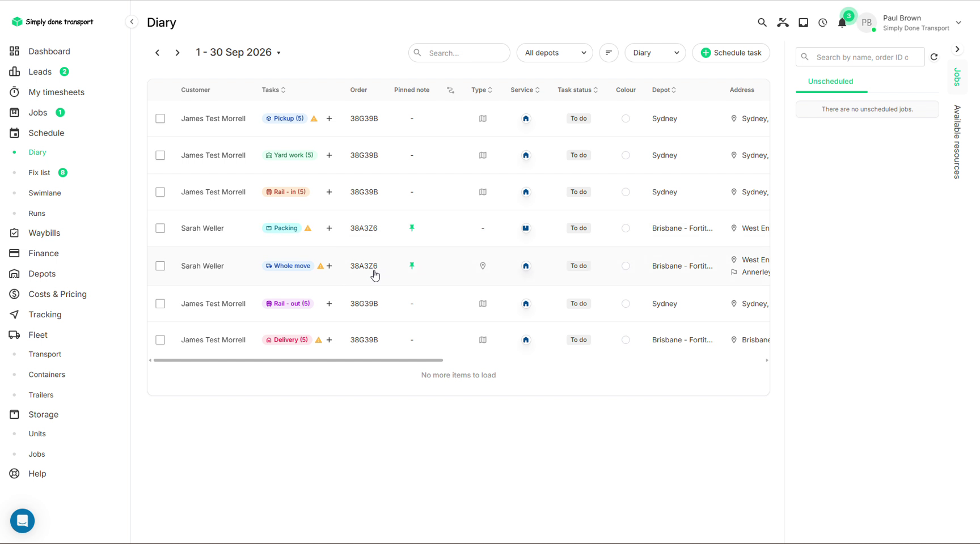Open the Whole move task tag
Viewport: 980px width, 544px height.
288,266
